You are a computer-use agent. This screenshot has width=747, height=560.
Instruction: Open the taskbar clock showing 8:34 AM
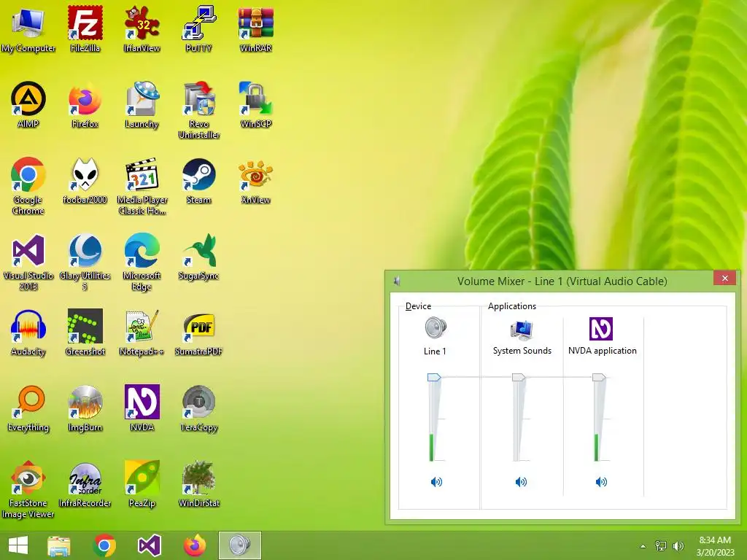(x=715, y=545)
